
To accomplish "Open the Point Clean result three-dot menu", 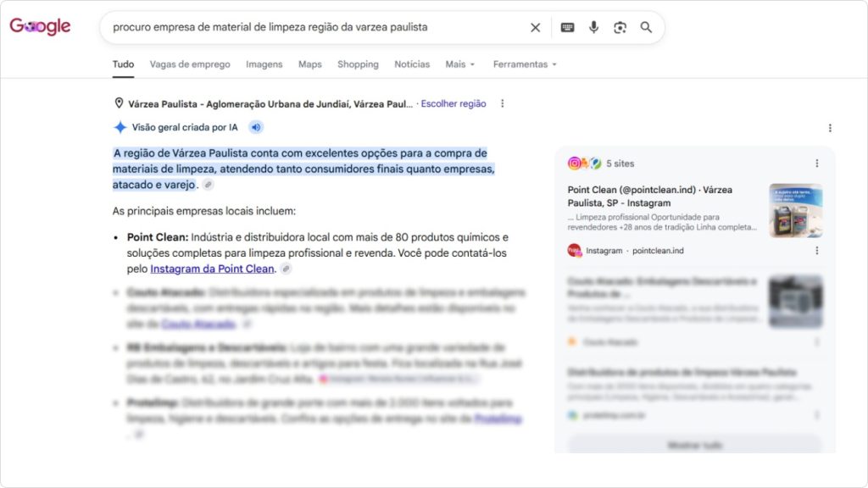I will 816,251.
